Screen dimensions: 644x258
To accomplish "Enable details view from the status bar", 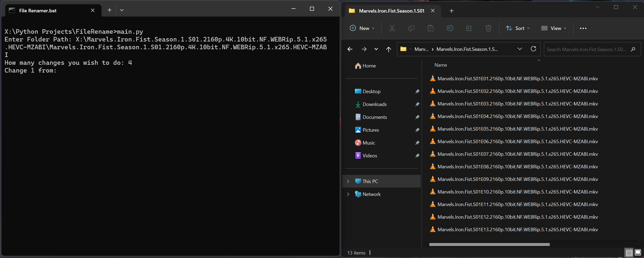I will pyautogui.click(x=629, y=252).
